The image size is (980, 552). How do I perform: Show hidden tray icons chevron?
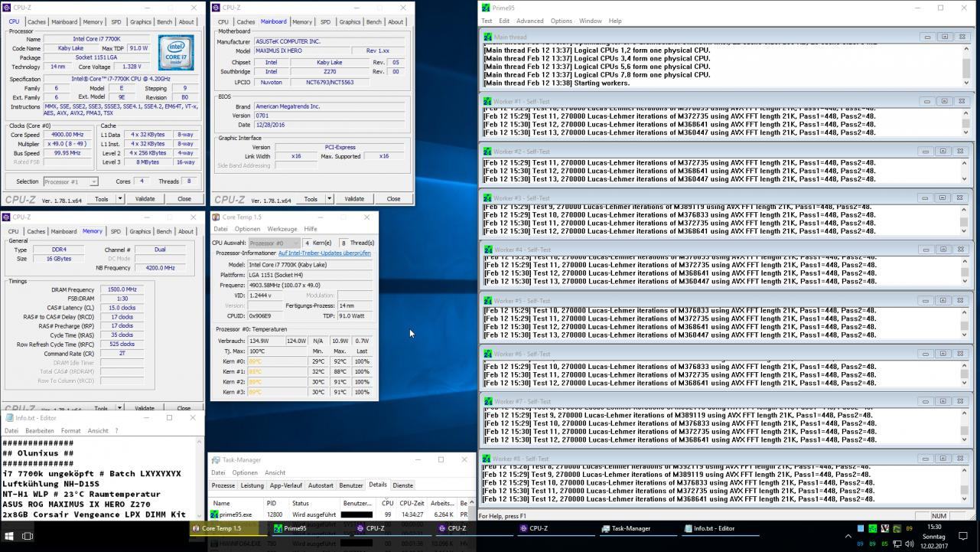pos(848,536)
